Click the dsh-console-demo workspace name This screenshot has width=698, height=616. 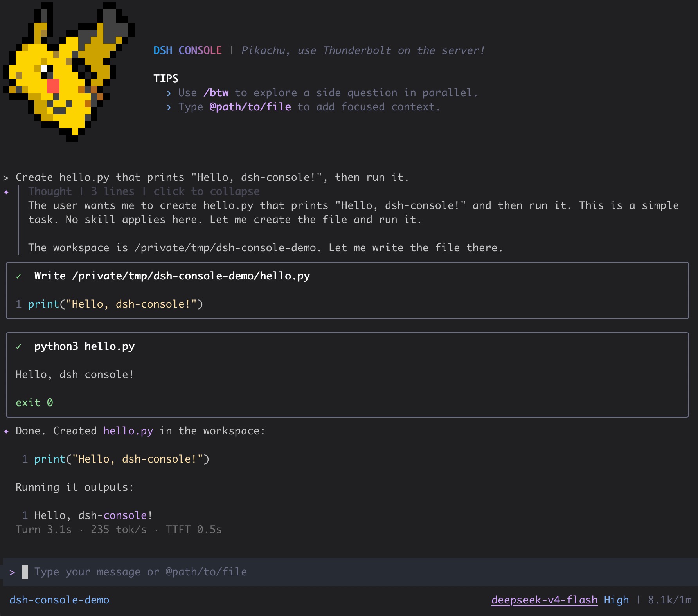coord(59,600)
